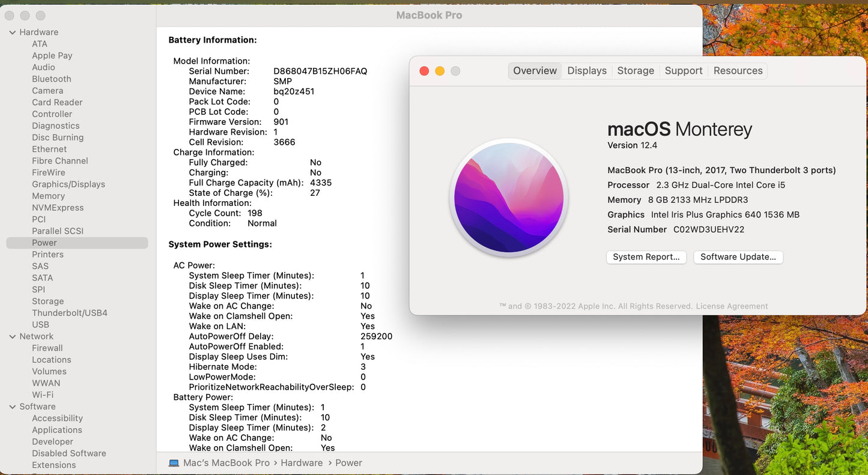868x475 pixels.
Task: Open the Thunderbolt/USB4 sidebar item
Action: (70, 313)
